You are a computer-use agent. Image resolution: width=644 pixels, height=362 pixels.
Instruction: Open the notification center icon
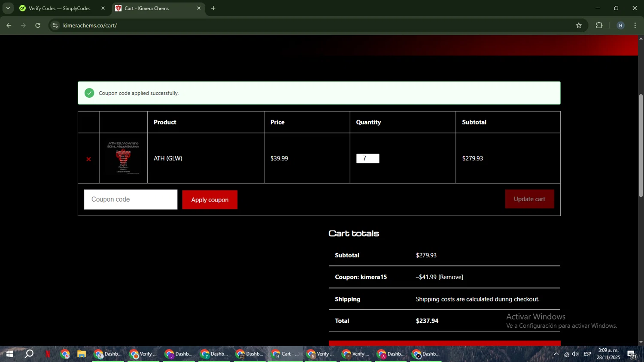tap(632, 354)
